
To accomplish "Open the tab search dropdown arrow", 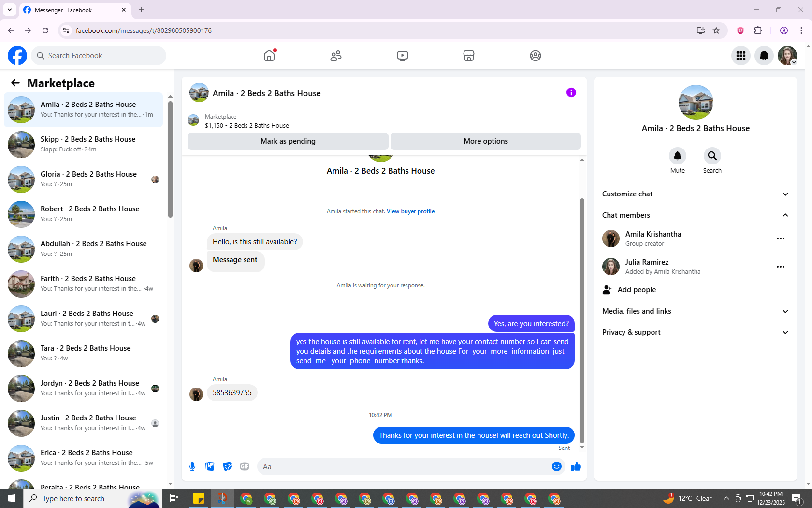I will point(10,10).
